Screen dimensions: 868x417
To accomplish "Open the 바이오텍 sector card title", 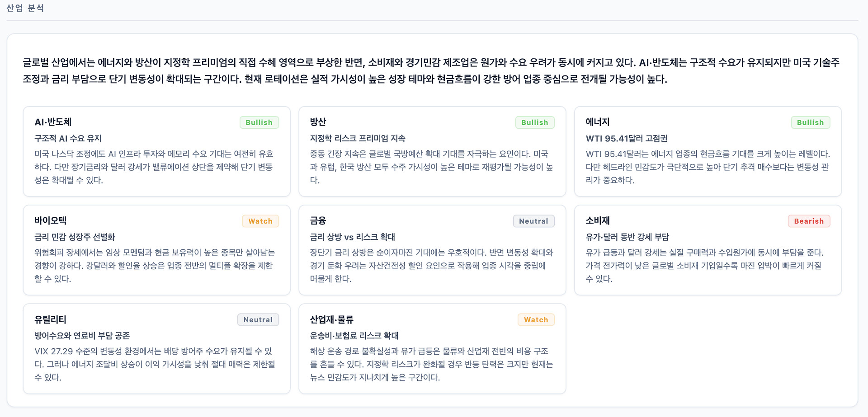I will pos(50,220).
